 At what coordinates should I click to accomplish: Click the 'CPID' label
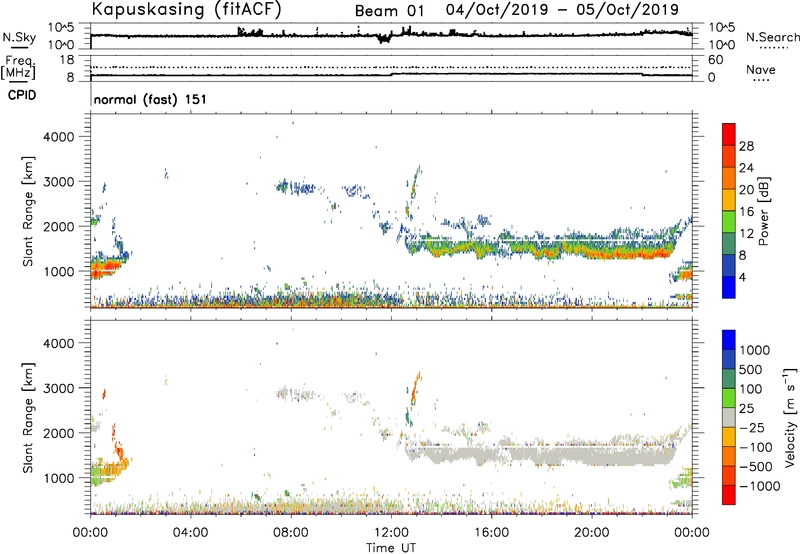[22, 95]
